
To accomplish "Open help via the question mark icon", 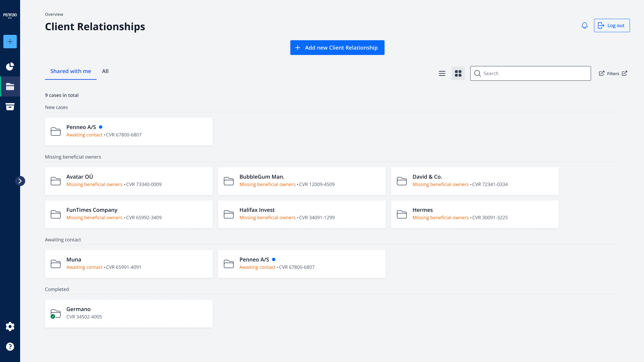I will point(10,347).
